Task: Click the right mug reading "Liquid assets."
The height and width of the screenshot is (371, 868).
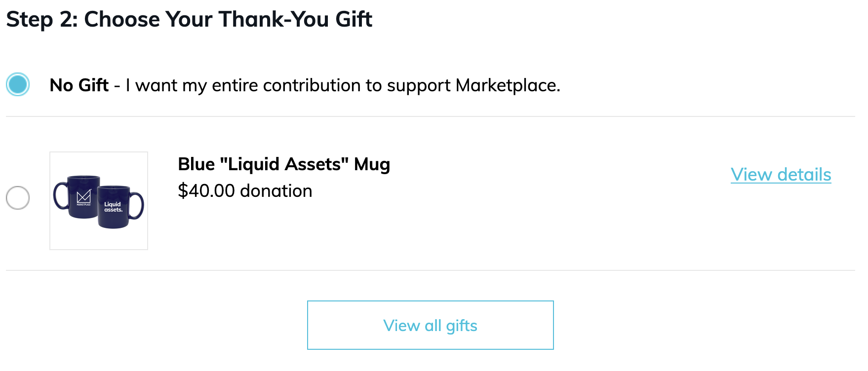Action: click(115, 207)
